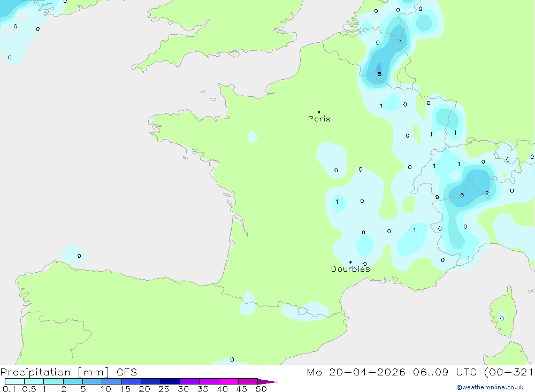
Task: Pick the 1–2 mm legend swatch
Action: pyautogui.click(x=53, y=381)
